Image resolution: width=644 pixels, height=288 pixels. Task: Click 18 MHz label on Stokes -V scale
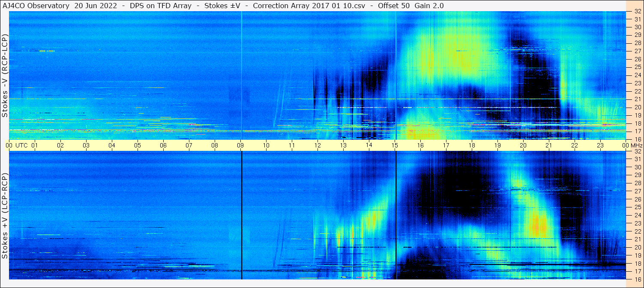(x=637, y=123)
